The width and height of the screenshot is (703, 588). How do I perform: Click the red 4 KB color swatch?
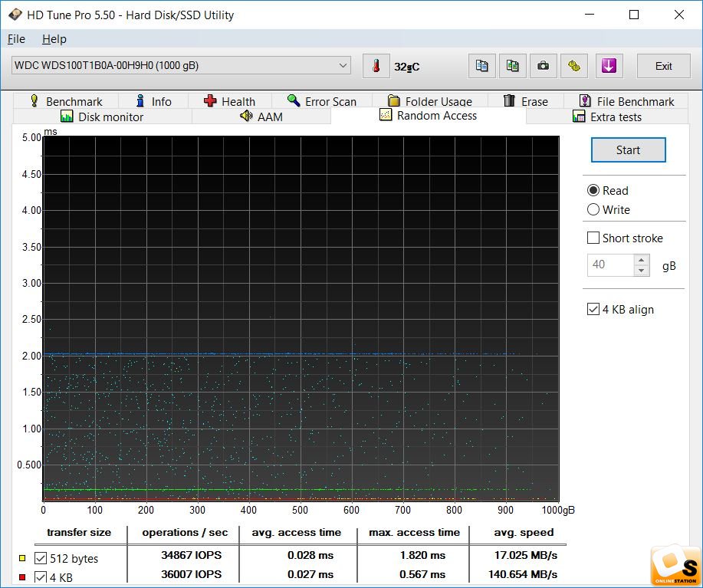[x=22, y=577]
